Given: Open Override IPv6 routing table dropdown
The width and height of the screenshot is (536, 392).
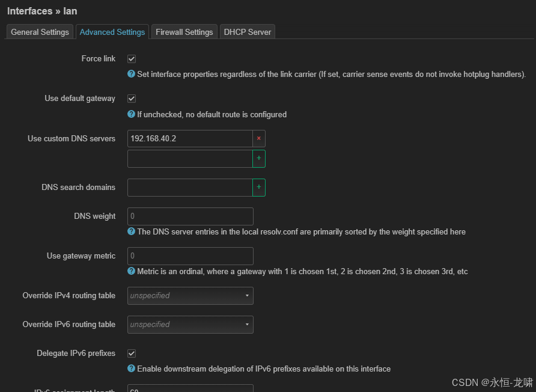Looking at the screenshot, I should click(190, 324).
